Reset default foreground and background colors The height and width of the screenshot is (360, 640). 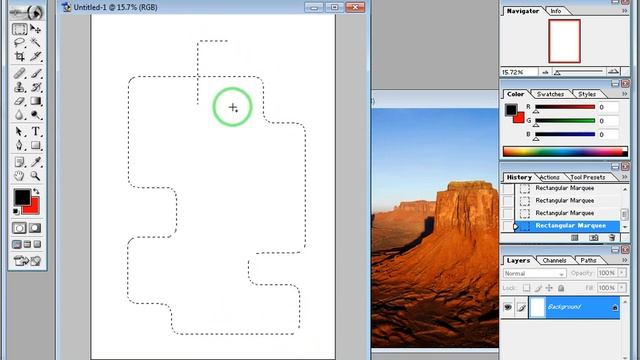point(16,211)
